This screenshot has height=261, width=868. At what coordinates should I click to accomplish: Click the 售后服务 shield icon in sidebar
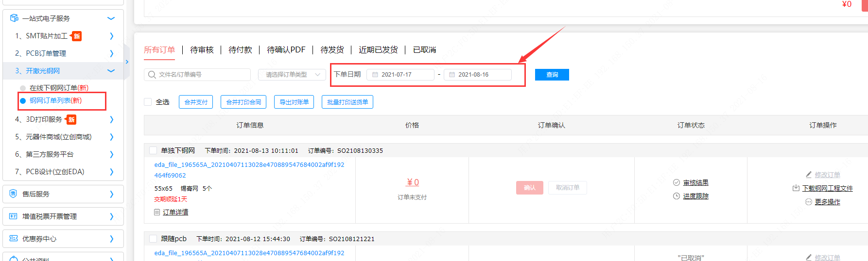(x=14, y=194)
